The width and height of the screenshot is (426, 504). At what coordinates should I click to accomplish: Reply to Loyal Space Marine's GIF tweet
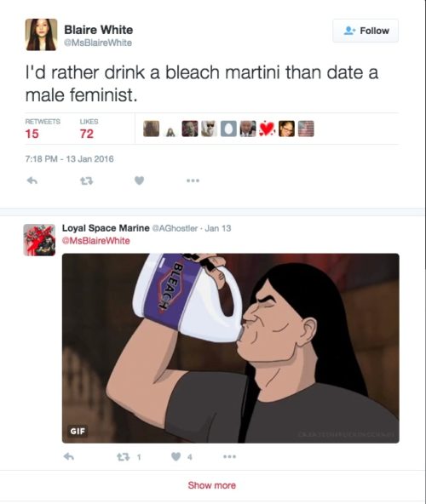[69, 456]
